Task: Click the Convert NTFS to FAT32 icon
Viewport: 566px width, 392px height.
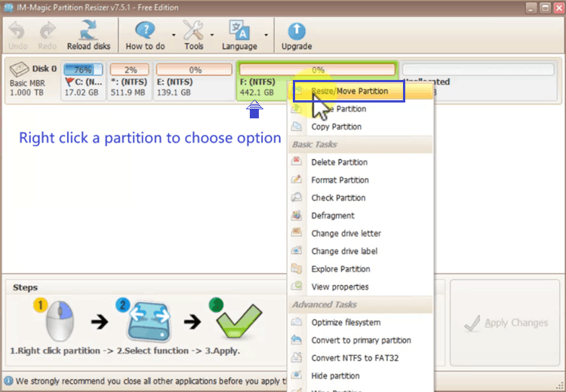Action: click(297, 357)
